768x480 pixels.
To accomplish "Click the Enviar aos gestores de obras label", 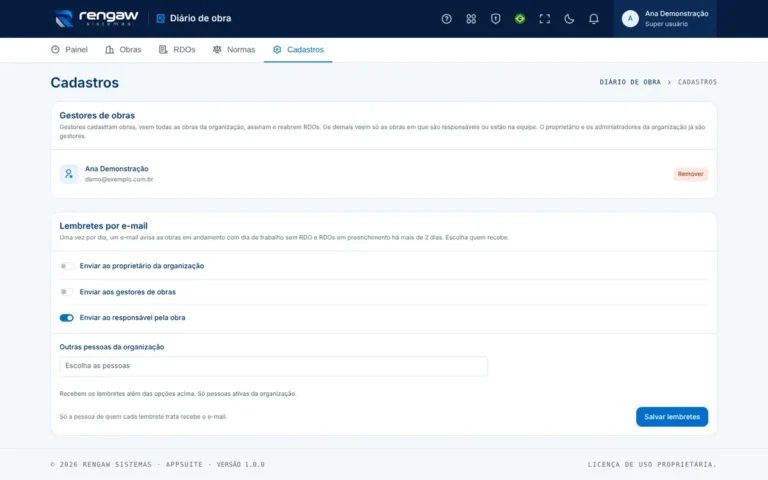I will pyautogui.click(x=127, y=292).
